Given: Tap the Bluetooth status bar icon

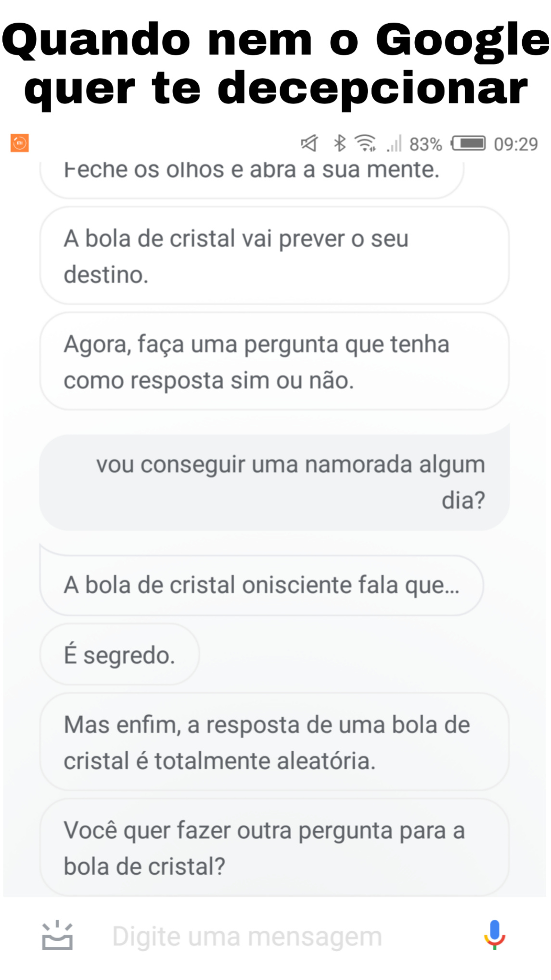Looking at the screenshot, I should [x=340, y=143].
